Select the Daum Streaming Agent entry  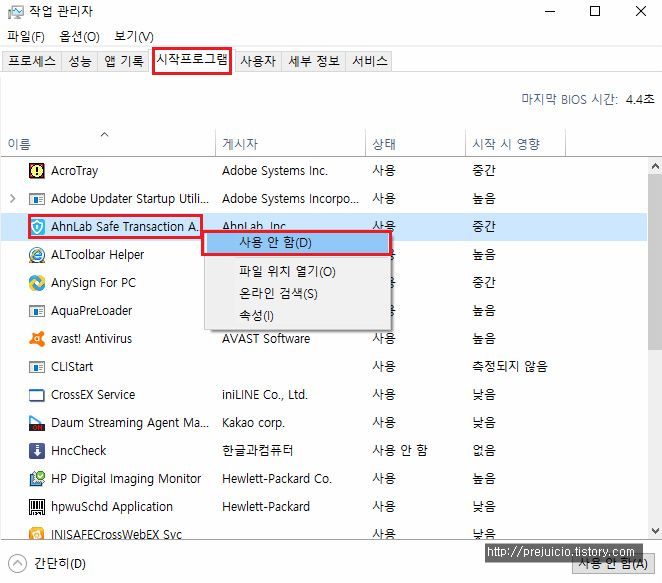[130, 423]
